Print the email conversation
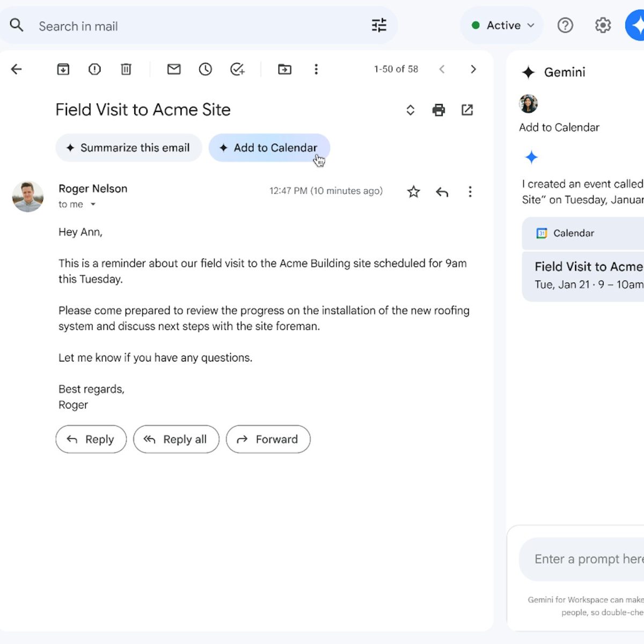644x644 pixels. [438, 110]
